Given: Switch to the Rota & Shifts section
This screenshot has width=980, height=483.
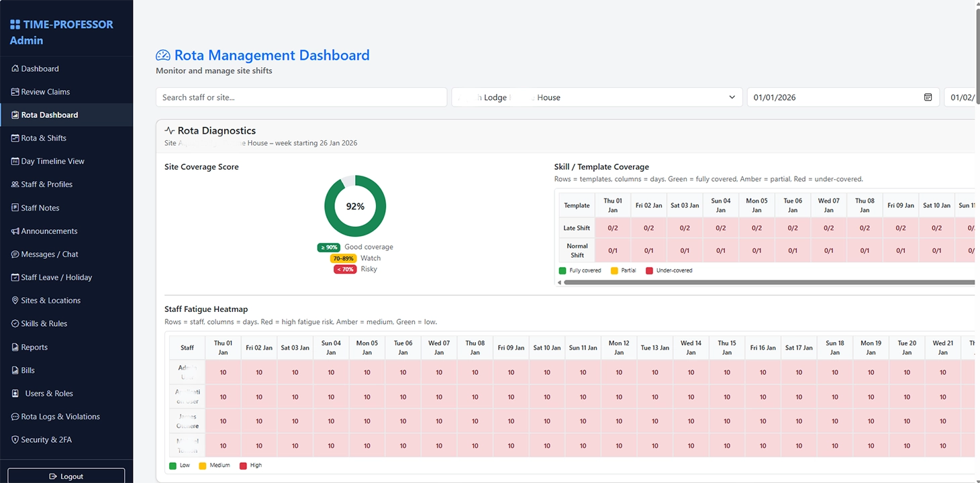Looking at the screenshot, I should [16, 138].
